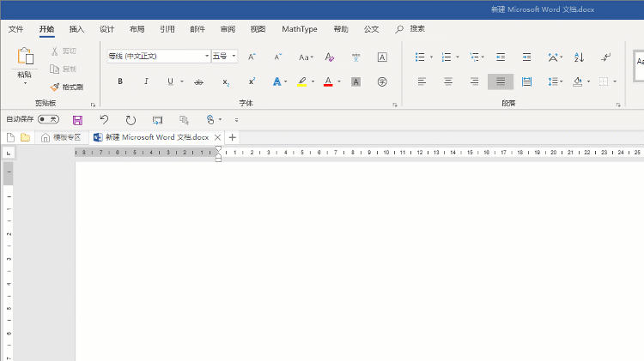644x361 pixels.
Task: Open paragraph dialog launcher
Action: pos(618,105)
